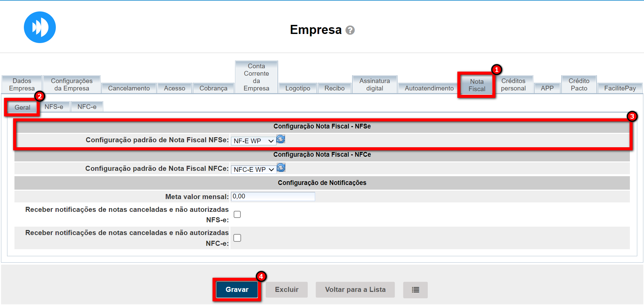
Task: Enable NFS-e canceled notes notifications checkbox
Action: [237, 215]
